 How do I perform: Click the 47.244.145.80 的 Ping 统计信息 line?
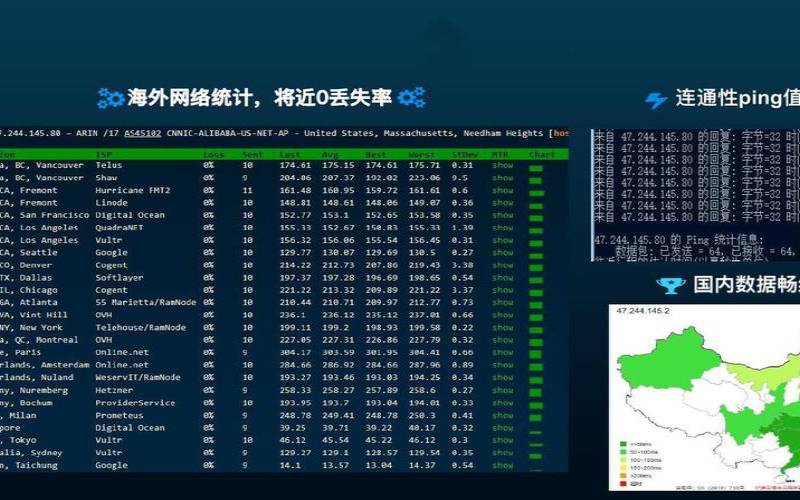[x=679, y=240]
